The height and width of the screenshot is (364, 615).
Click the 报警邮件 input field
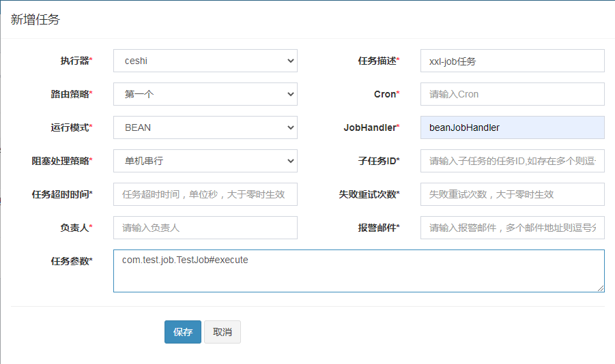(512, 228)
